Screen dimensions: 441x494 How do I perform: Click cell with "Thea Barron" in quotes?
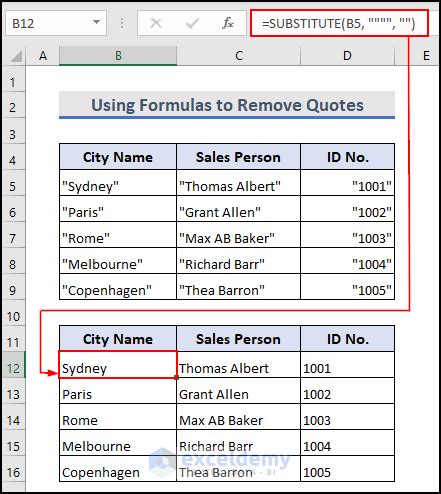point(239,287)
